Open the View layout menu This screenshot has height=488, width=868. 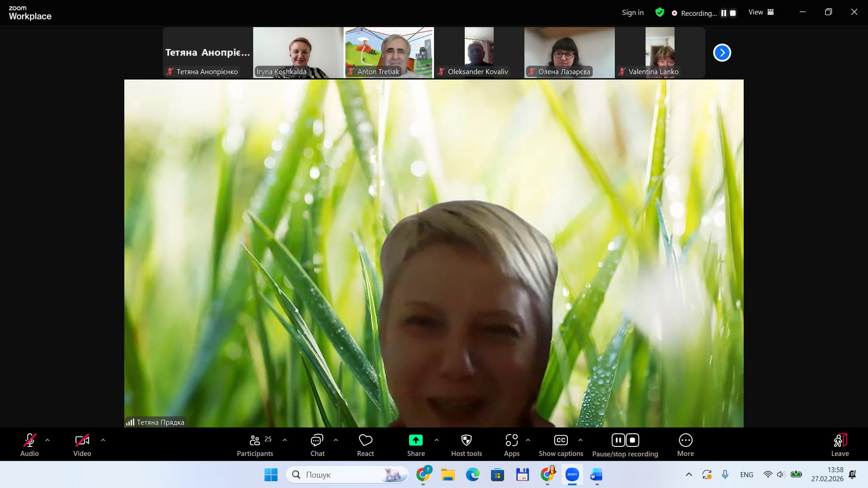761,12
